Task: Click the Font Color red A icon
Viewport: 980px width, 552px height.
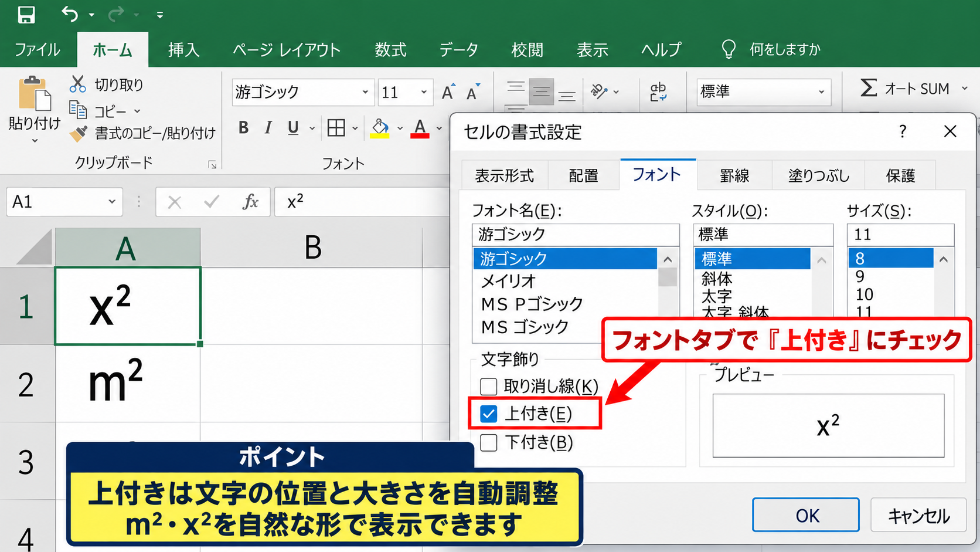Action: coord(420,128)
